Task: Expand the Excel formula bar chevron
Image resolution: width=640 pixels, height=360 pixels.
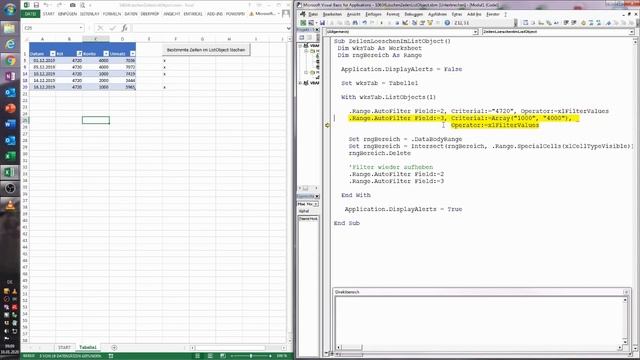Action: pos(289,28)
